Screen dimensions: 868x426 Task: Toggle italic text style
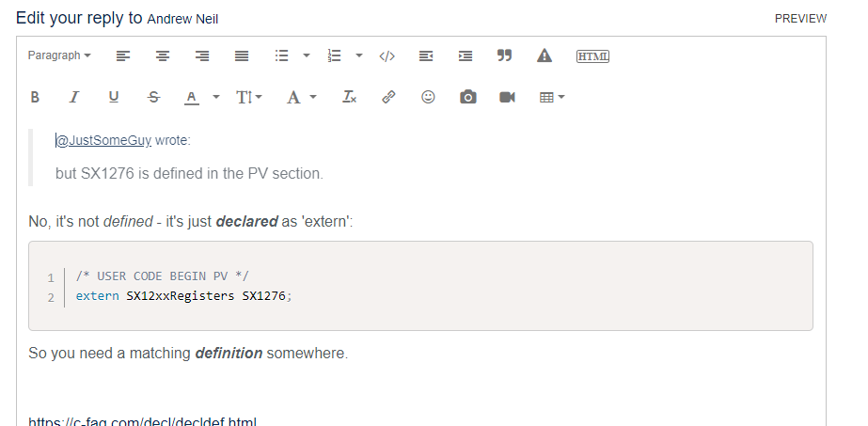74,97
